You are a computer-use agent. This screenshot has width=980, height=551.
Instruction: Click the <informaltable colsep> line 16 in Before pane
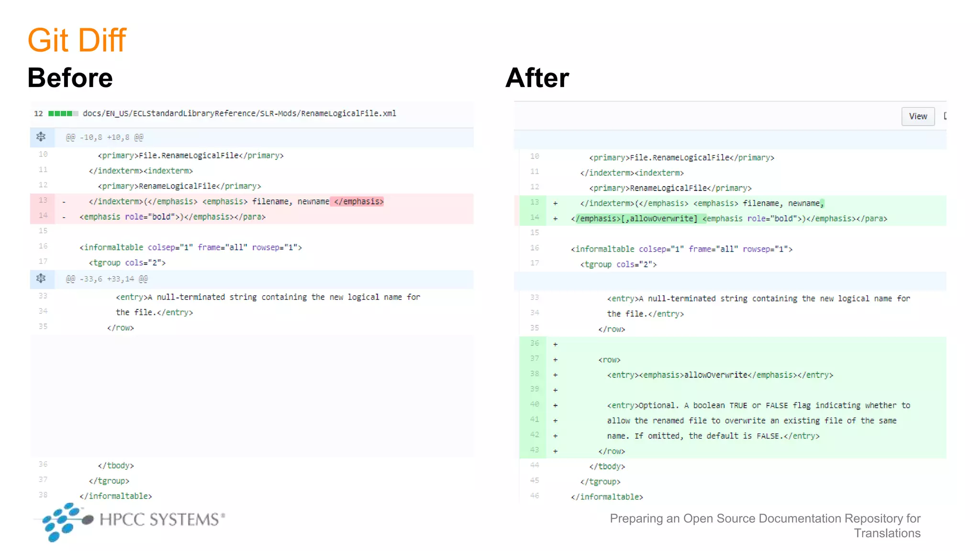(x=191, y=247)
